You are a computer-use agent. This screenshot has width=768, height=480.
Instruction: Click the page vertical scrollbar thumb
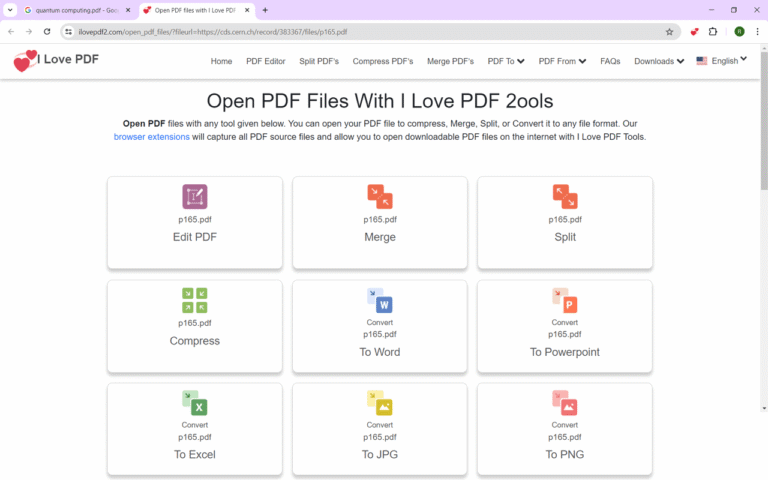tap(764, 120)
